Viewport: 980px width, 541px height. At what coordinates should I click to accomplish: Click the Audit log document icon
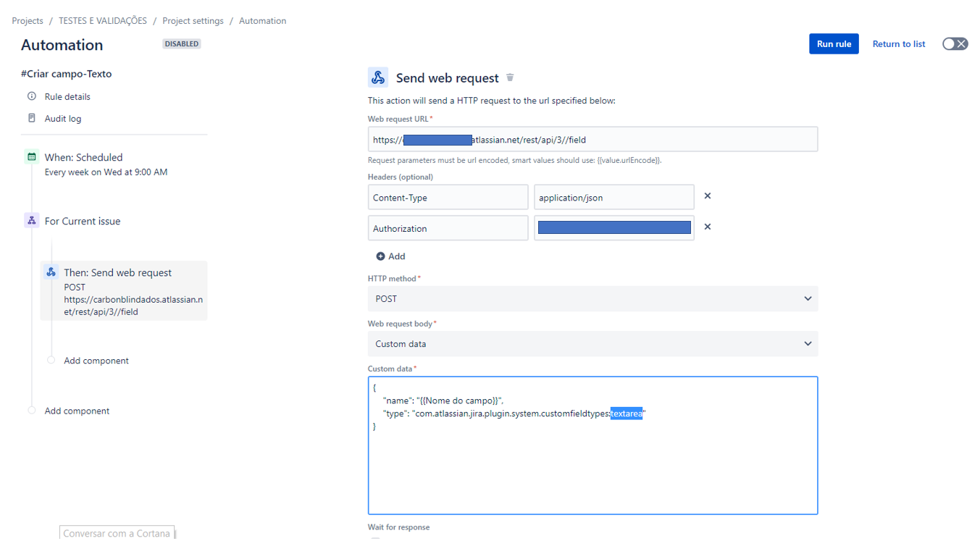[x=31, y=118]
